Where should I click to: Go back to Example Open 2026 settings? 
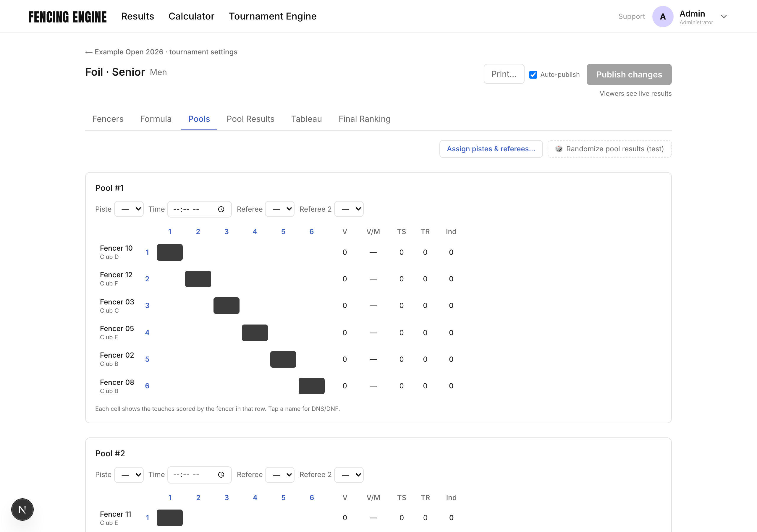[161, 52]
